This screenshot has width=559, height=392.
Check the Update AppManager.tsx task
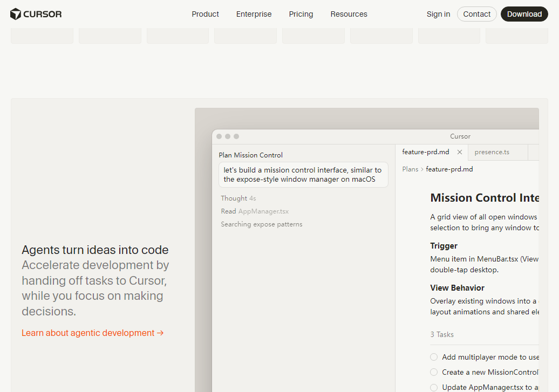(x=433, y=387)
